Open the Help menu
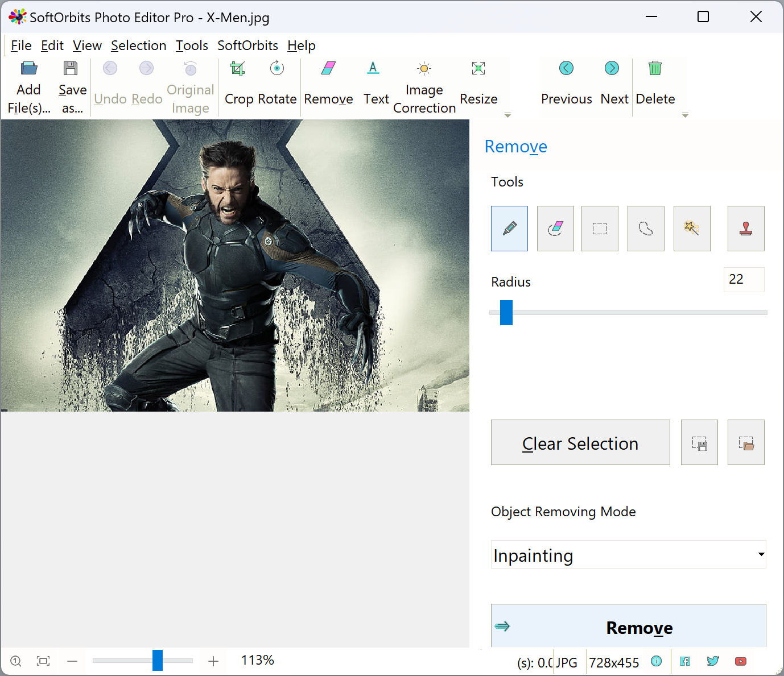This screenshot has width=784, height=676. point(302,45)
